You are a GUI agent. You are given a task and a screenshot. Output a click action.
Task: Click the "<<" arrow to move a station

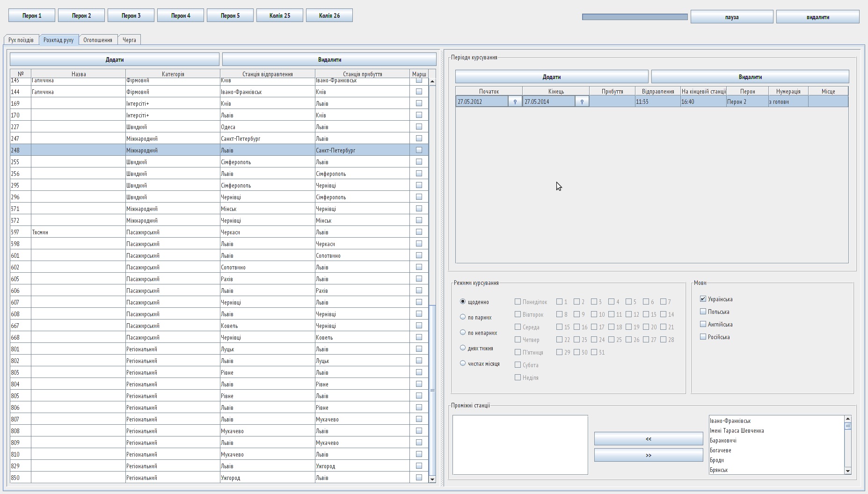click(648, 438)
